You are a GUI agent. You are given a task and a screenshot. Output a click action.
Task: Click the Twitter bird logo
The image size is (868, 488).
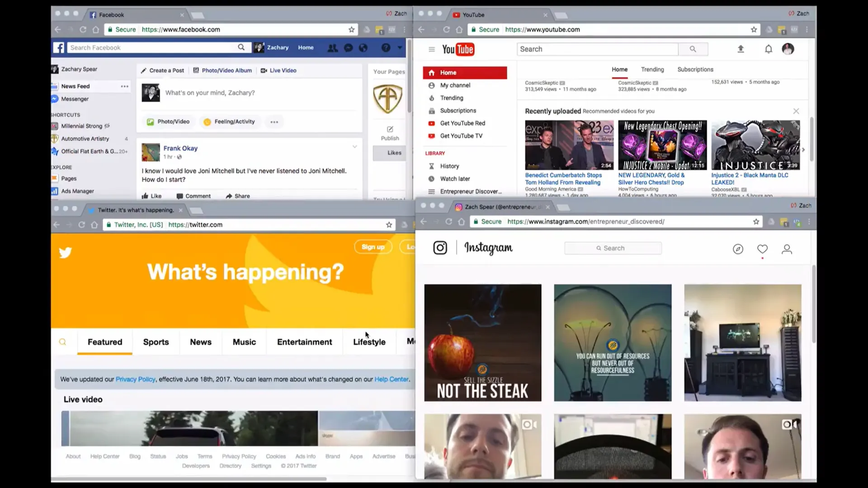(x=66, y=252)
